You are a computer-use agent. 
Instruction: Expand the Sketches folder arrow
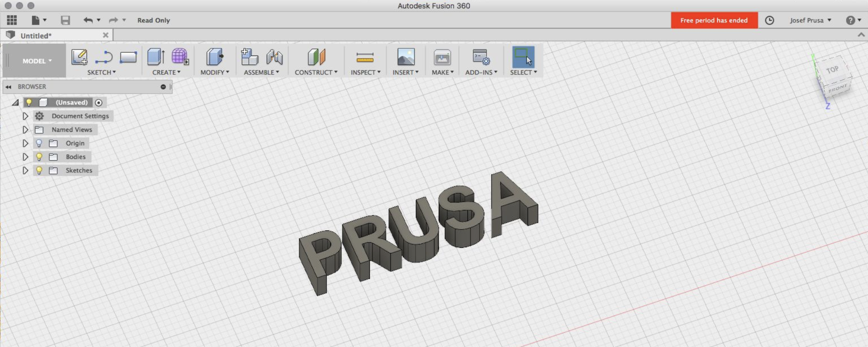pos(25,170)
